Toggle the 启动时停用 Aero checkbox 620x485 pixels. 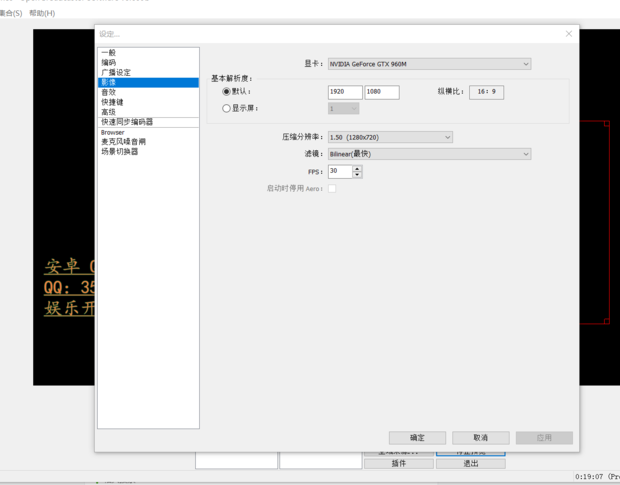point(332,188)
